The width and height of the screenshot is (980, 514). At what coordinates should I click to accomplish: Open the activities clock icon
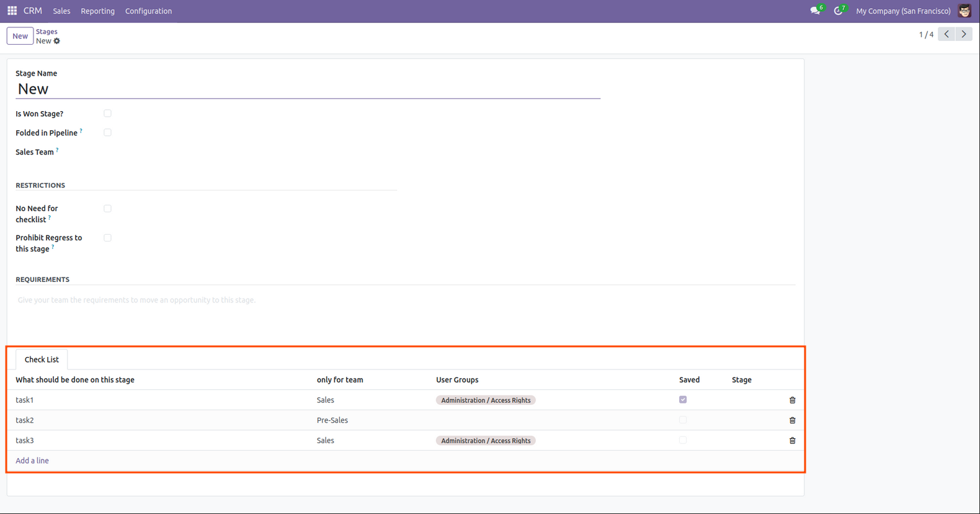pos(838,11)
